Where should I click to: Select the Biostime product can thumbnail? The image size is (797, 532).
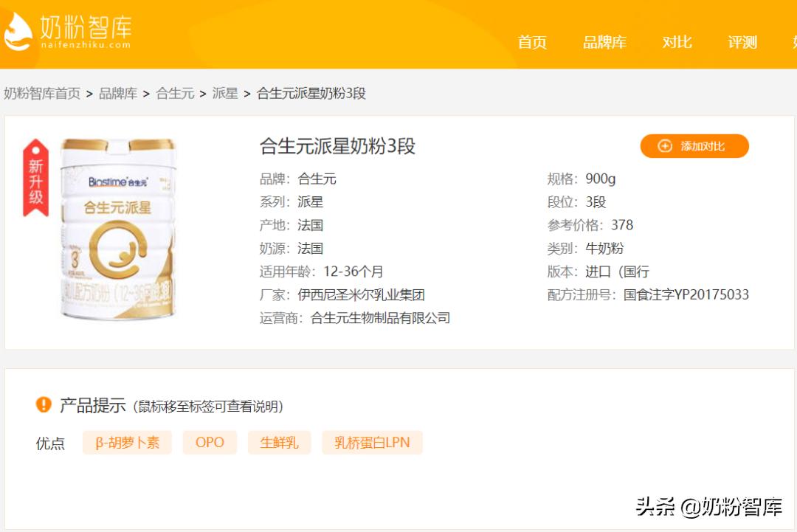click(x=118, y=236)
